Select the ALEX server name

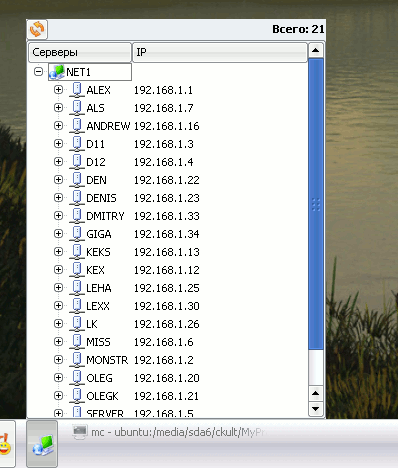click(98, 90)
